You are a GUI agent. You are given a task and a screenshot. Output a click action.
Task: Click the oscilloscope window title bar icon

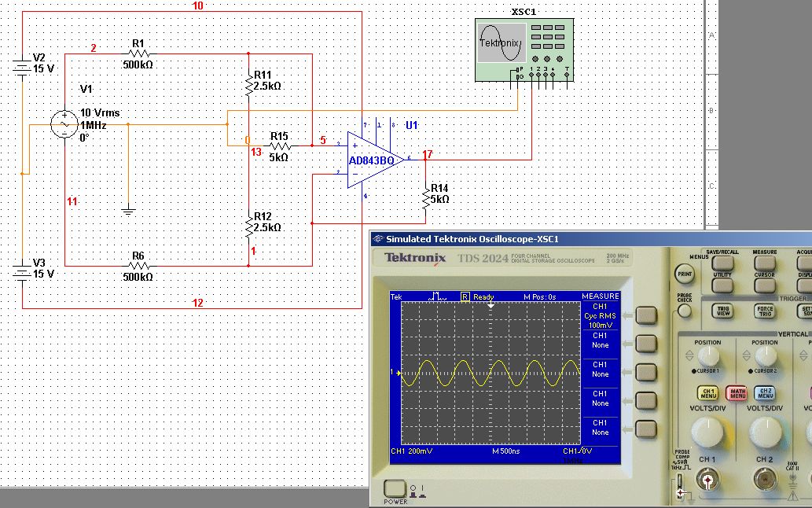coord(378,239)
